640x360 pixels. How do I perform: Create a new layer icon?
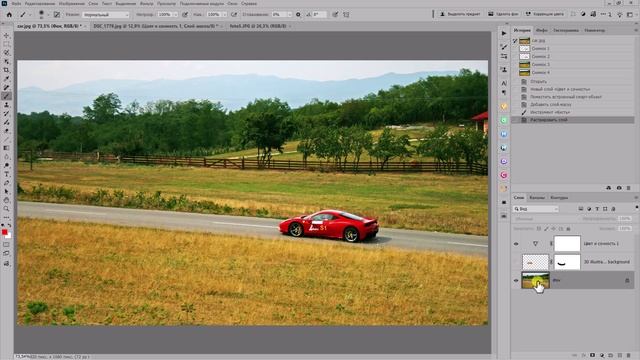pyautogui.click(x=620, y=355)
